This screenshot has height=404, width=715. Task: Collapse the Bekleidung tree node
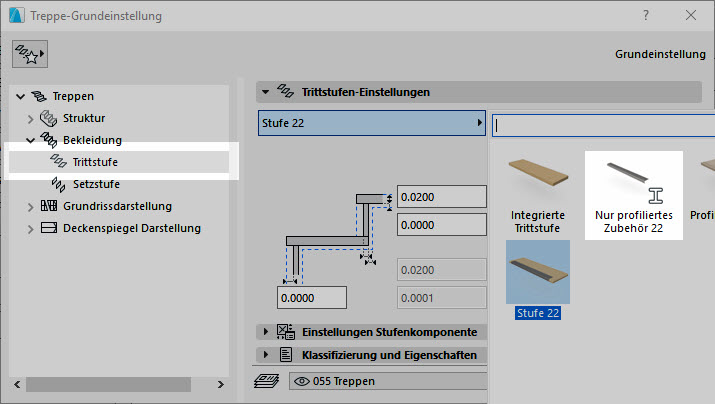(x=31, y=140)
